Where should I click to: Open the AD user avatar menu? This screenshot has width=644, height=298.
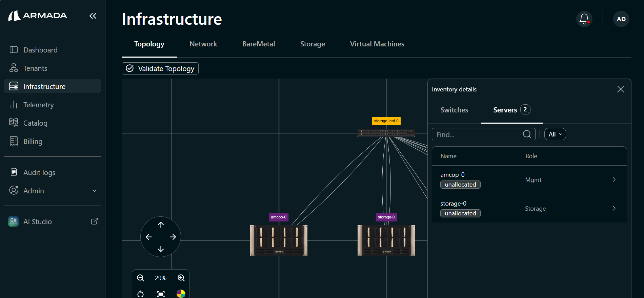[621, 19]
